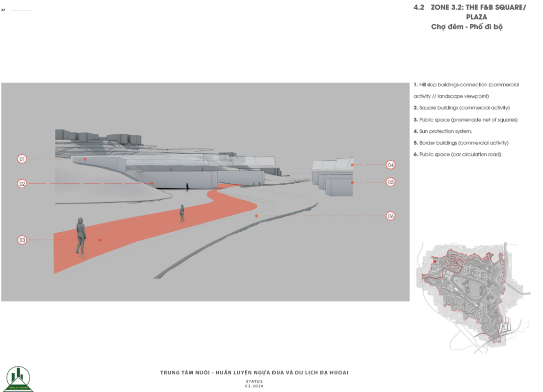Select the footer project title text
543x392 pixels.
tap(254, 373)
